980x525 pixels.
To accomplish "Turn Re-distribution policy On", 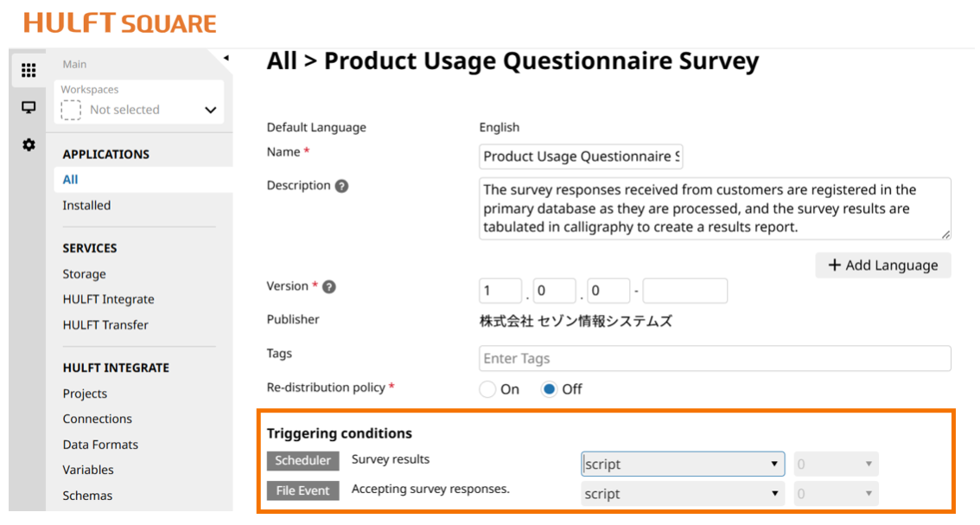I will (x=488, y=389).
